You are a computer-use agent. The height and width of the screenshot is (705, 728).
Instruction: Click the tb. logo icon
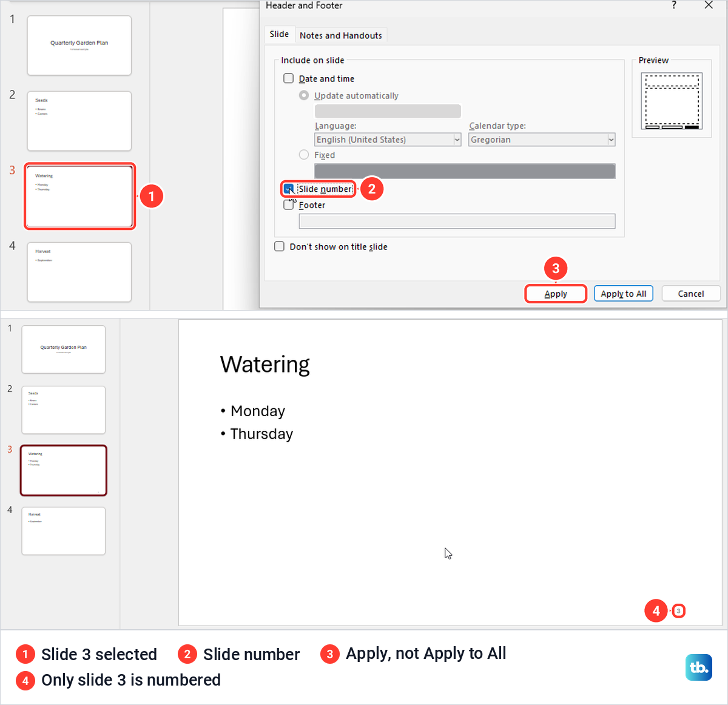click(x=699, y=667)
